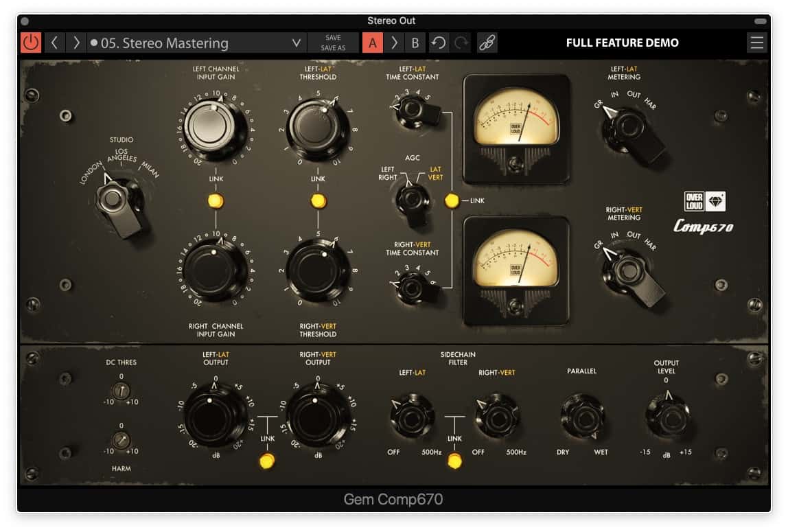Click the chain link icon in toolbar
The height and width of the screenshot is (532, 788).
[487, 43]
